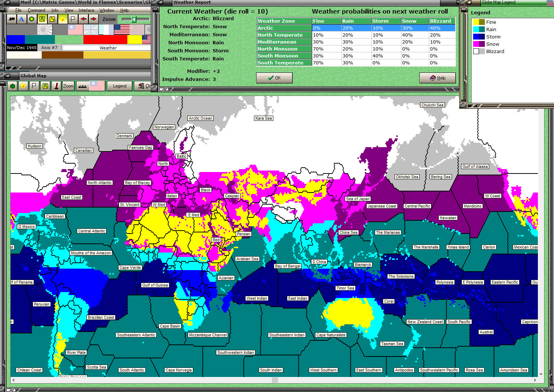Click the Weather phase indicator field
This screenshot has height=392, width=554.
107,48
